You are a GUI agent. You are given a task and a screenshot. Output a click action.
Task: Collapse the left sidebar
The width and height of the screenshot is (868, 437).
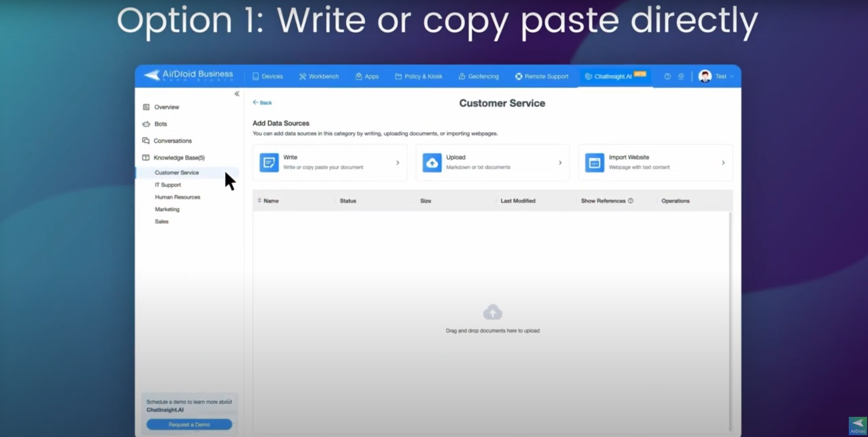click(237, 94)
